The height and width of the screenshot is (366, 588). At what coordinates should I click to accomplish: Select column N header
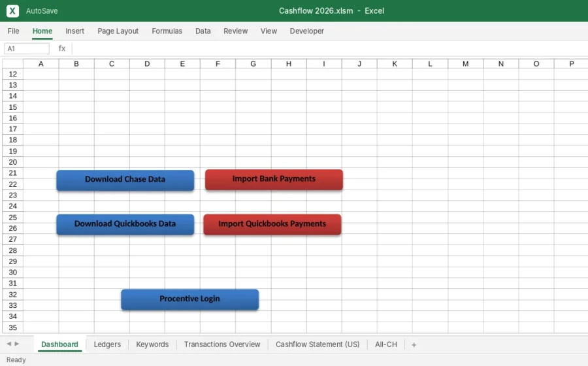[x=501, y=64]
